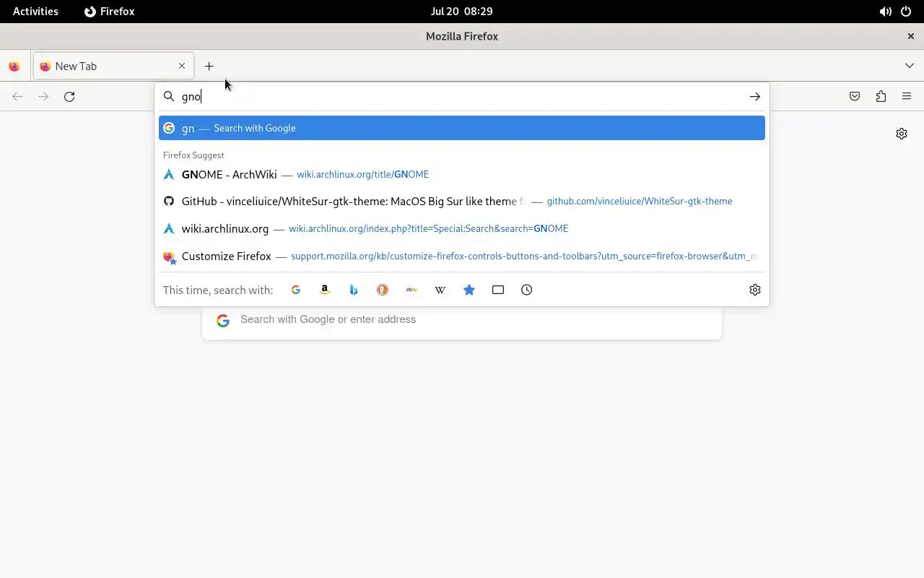924x578 pixels.
Task: Search this time with Bing icon
Action: click(354, 290)
